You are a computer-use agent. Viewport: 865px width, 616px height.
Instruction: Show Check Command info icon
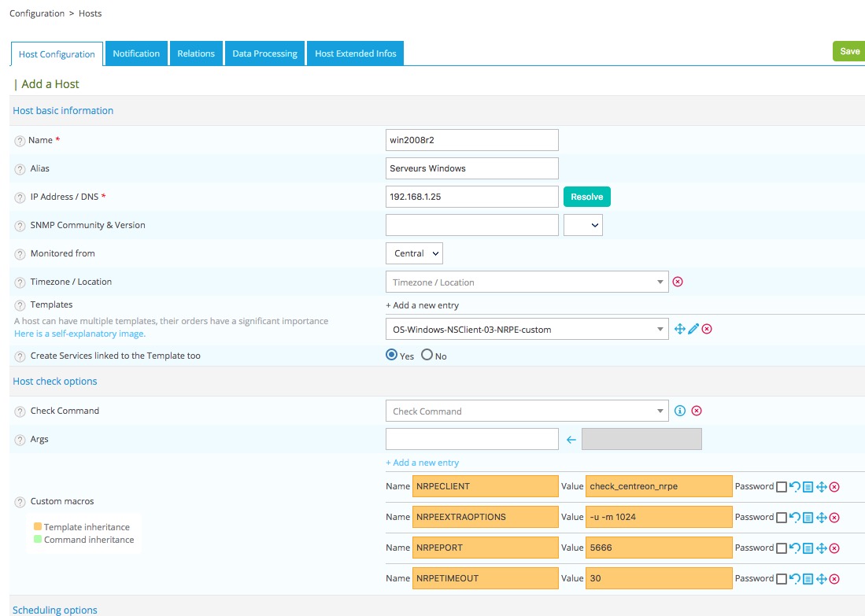click(681, 411)
